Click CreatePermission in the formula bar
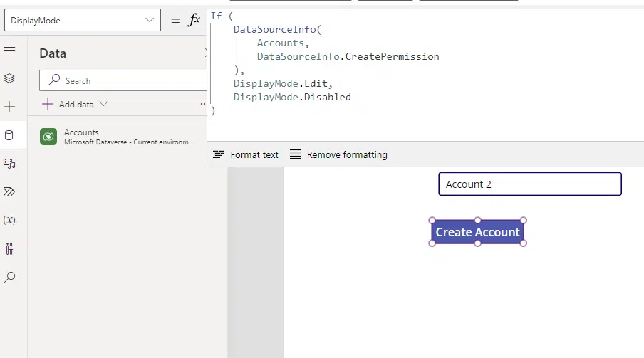 (x=393, y=56)
